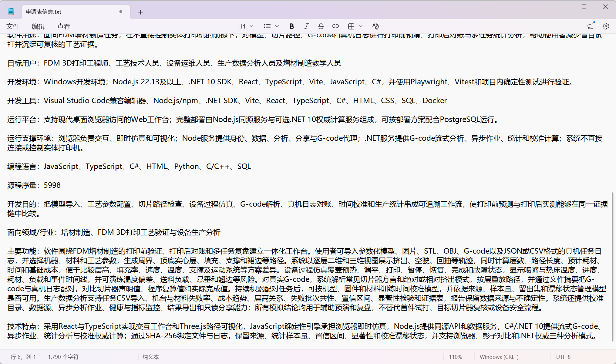The image size is (616, 364).
Task: Click the unsaved-changes dot on the tab
Action: pos(121,12)
